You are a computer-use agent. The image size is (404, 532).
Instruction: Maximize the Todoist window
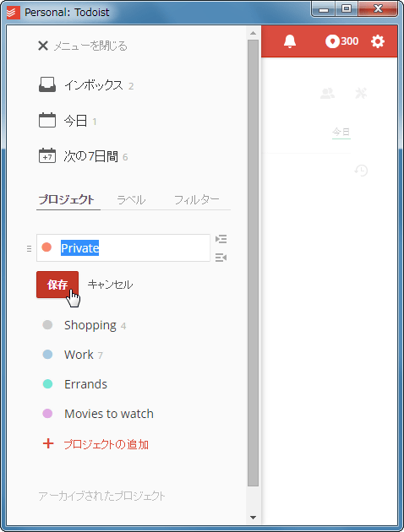click(x=347, y=9)
